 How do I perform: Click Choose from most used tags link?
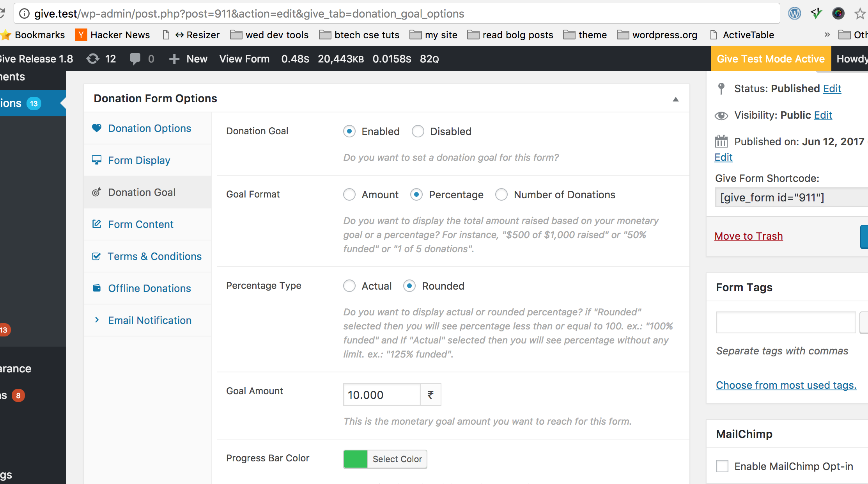tap(786, 385)
